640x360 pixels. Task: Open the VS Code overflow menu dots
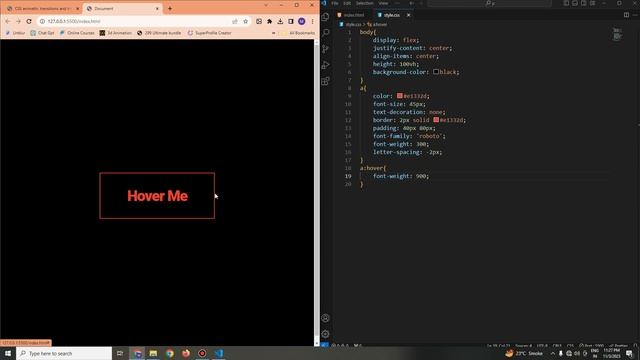397,3
